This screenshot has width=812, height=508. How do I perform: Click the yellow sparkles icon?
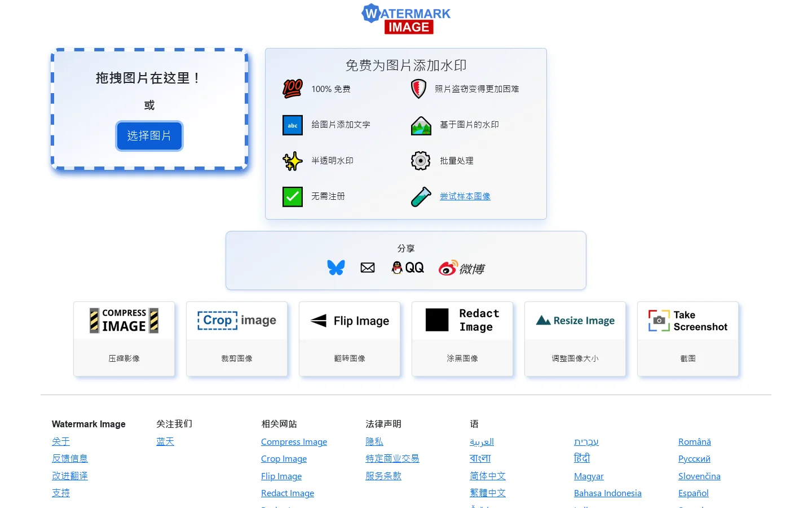pyautogui.click(x=293, y=161)
